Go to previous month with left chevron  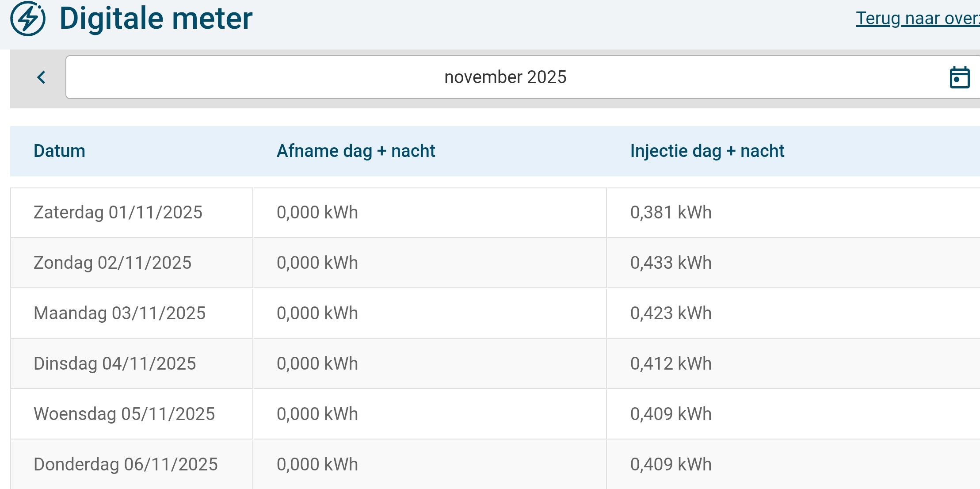42,77
